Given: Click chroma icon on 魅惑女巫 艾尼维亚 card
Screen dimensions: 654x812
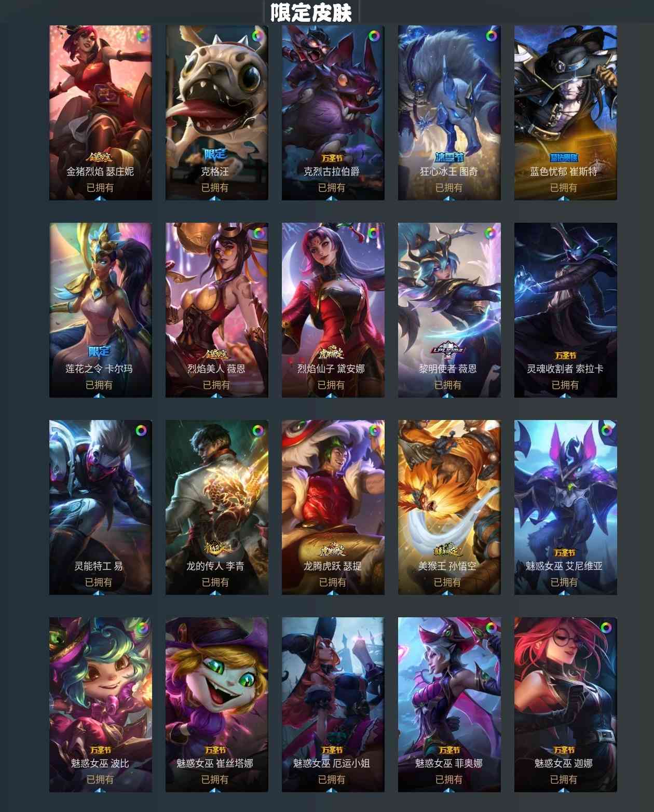Looking at the screenshot, I should pos(606,430).
